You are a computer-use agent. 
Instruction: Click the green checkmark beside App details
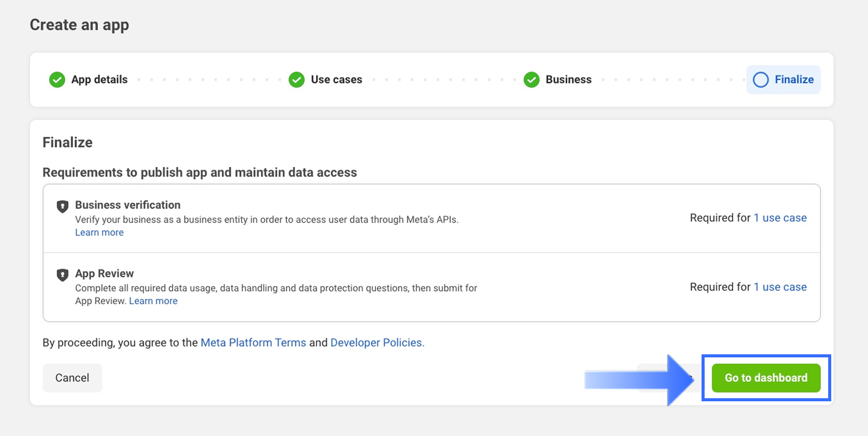click(x=57, y=80)
